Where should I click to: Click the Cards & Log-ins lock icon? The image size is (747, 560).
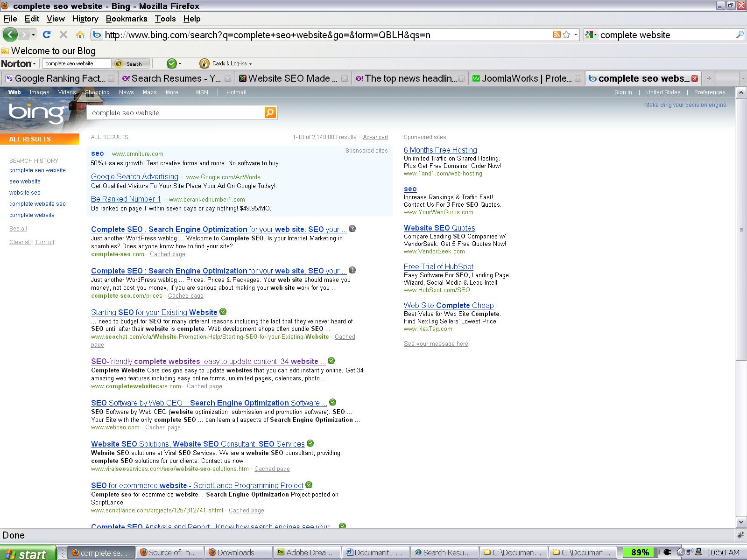tap(204, 63)
